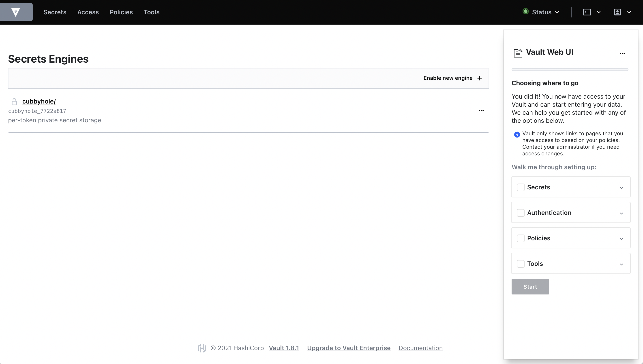Open the Vault 1.8.1 version link

284,348
